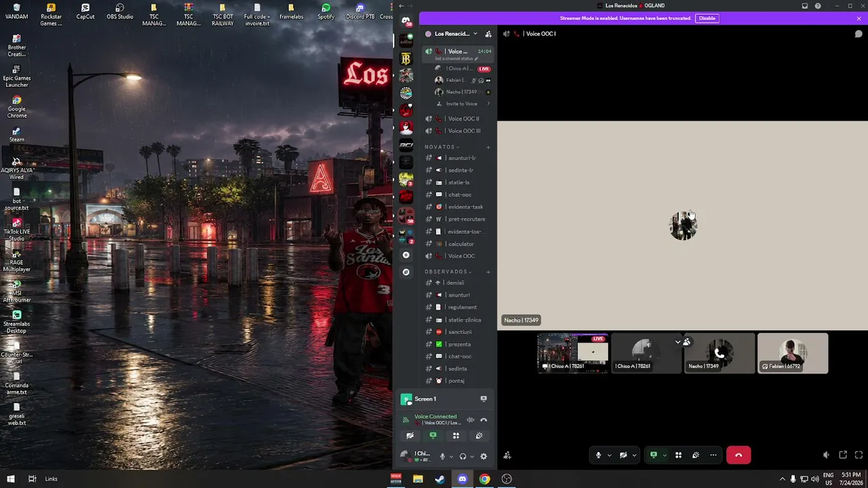Mute microphone in the call control bar
This screenshot has width=868, height=488.
598,455
